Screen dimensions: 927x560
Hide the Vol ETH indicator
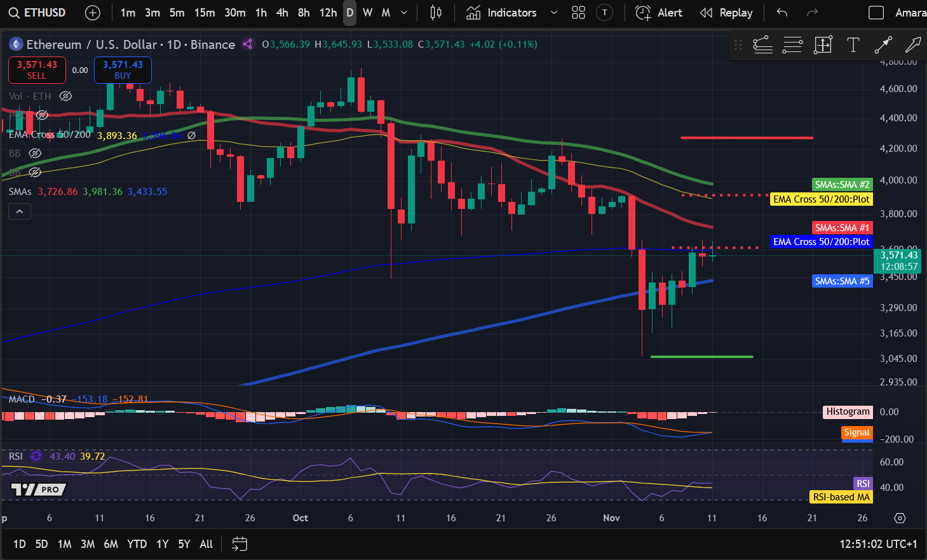[65, 96]
